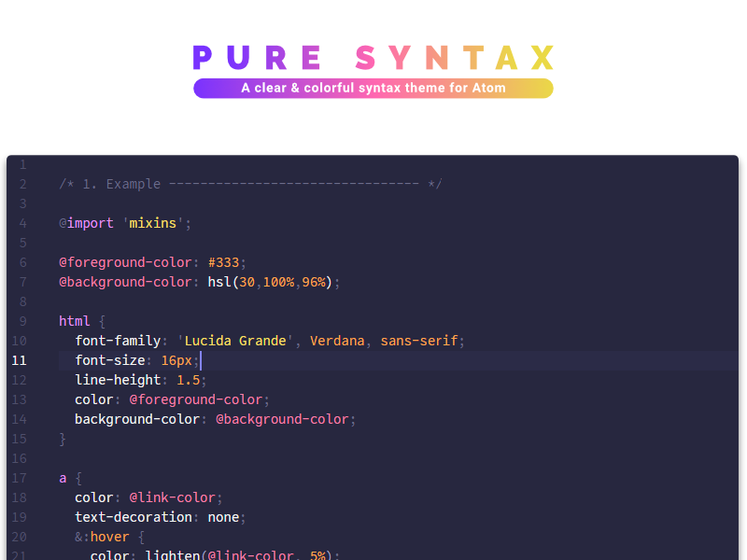
Task: Click line number 4 in the gutter
Action: click(22, 223)
